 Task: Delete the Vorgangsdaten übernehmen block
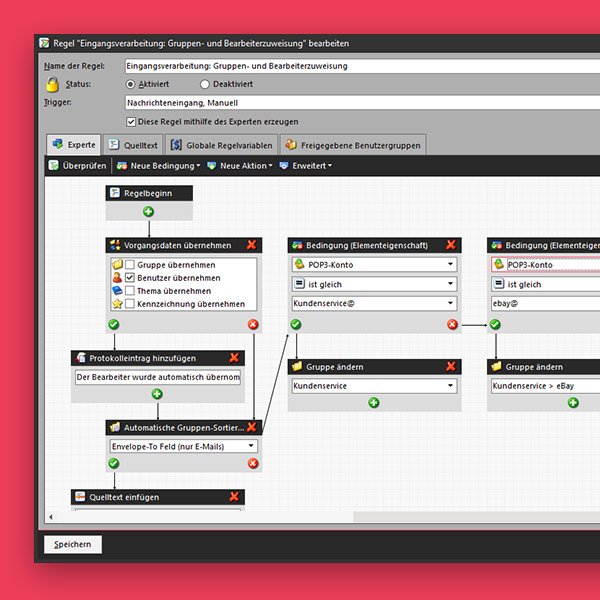[x=251, y=245]
